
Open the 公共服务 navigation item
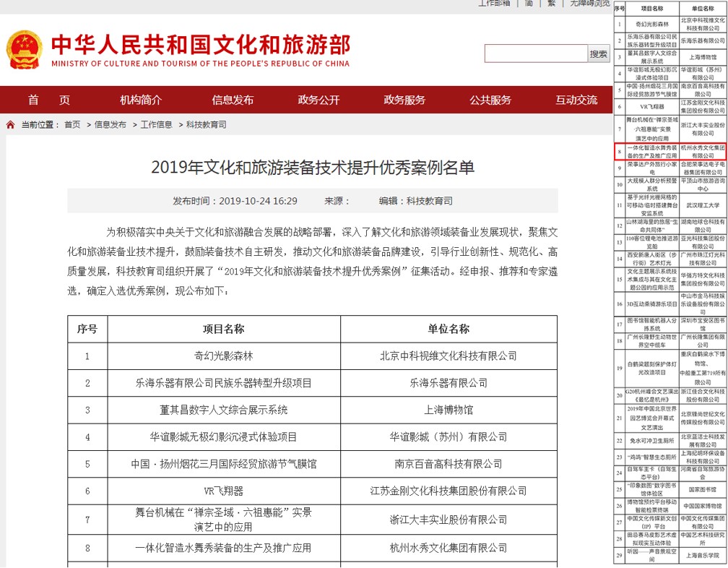tap(490, 100)
